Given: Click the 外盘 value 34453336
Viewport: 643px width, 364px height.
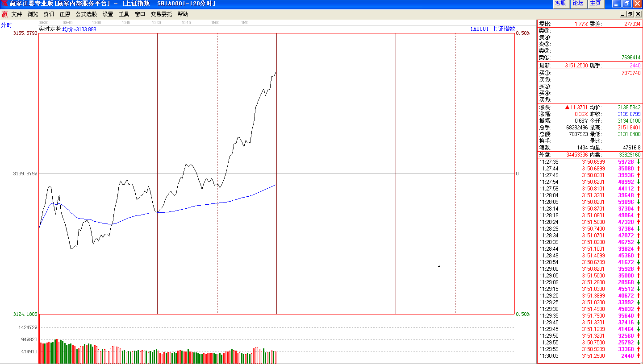Looking at the screenshot, I should [578, 155].
